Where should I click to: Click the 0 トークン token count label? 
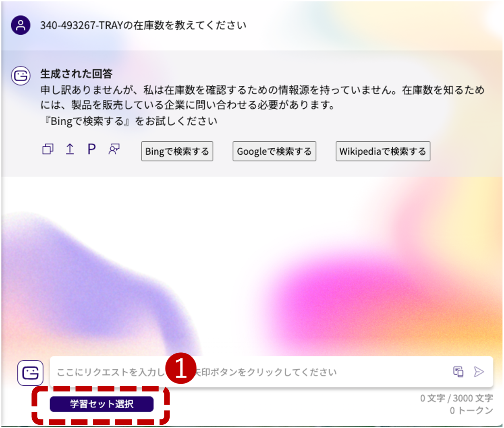point(471,410)
